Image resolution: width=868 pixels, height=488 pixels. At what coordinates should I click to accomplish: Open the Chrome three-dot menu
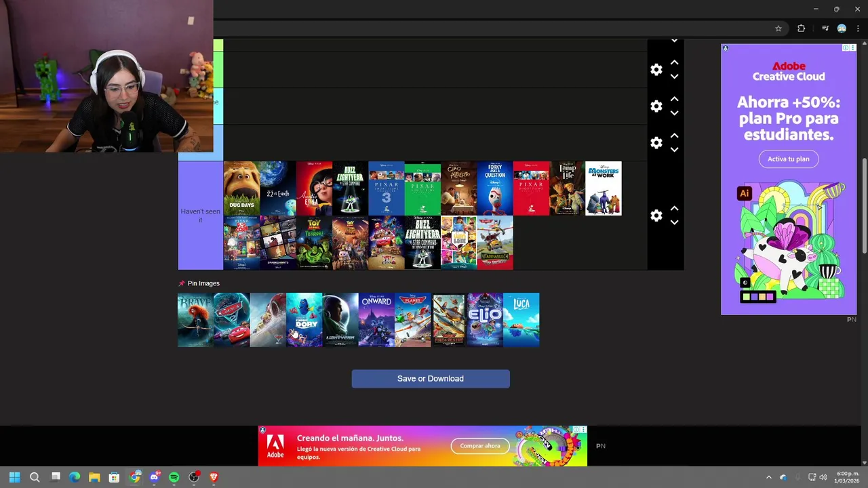pyautogui.click(x=858, y=28)
